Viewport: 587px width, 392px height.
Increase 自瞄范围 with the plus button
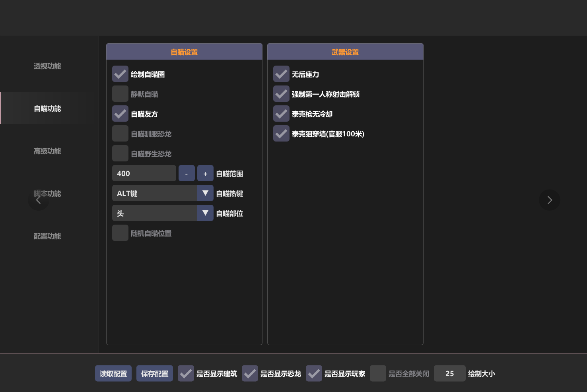pyautogui.click(x=205, y=173)
